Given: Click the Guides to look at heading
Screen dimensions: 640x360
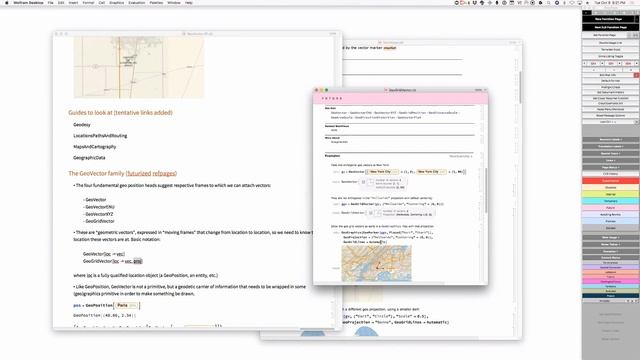Looking at the screenshot, I should 120,113.
